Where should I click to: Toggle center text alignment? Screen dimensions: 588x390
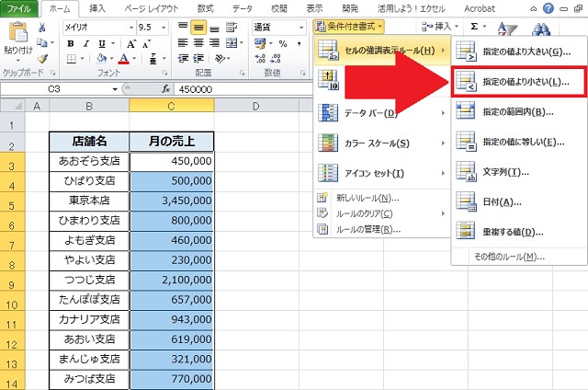(x=198, y=43)
